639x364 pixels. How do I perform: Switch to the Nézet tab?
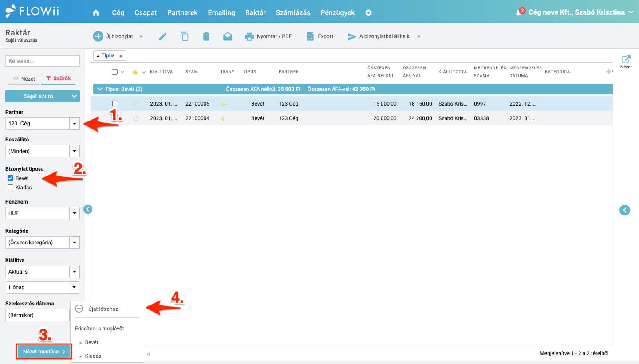tap(24, 78)
